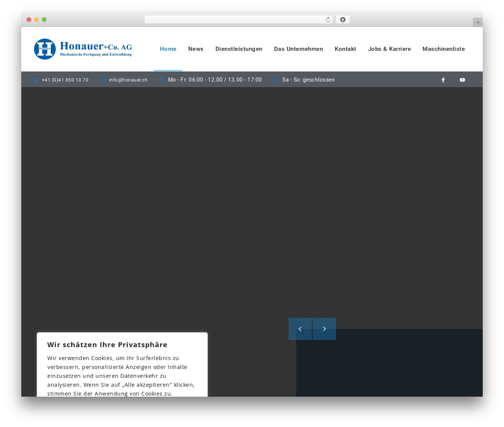The image size is (504, 427).
Task: Click the clock icon before Sa - So
Action: click(x=276, y=80)
